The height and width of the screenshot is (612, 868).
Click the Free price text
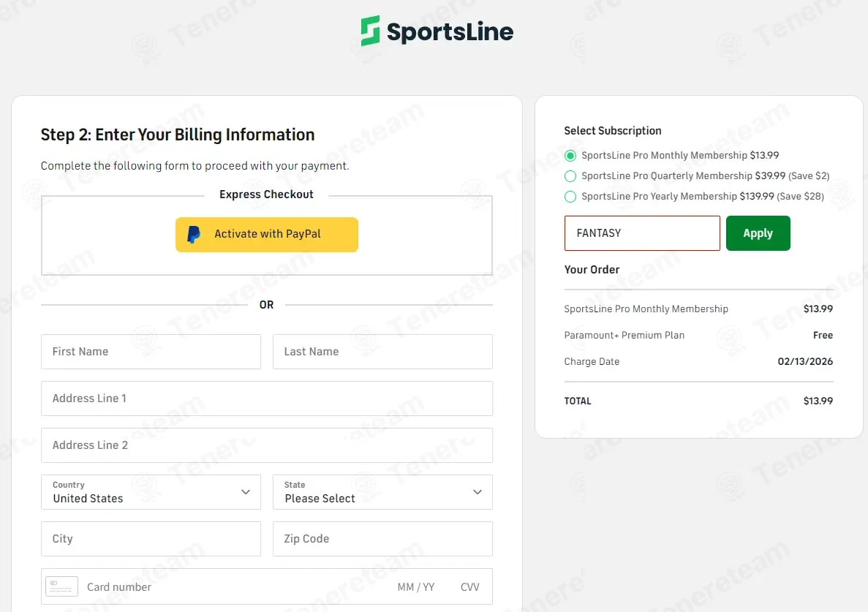coord(823,336)
